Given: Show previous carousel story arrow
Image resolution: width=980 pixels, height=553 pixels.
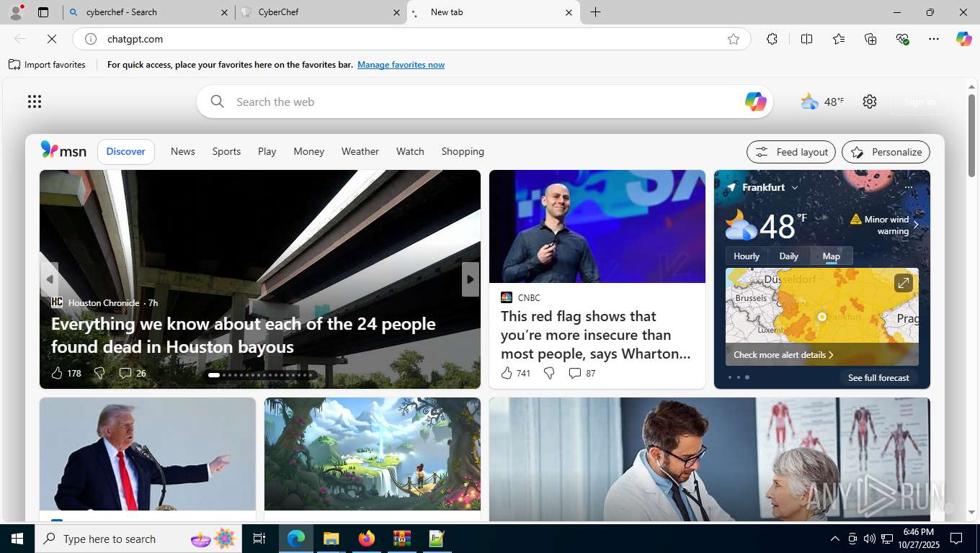Looking at the screenshot, I should pos(50,279).
